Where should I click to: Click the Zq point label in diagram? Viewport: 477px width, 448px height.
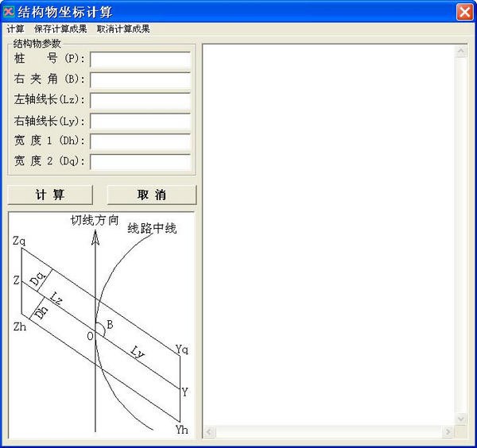pos(19,241)
